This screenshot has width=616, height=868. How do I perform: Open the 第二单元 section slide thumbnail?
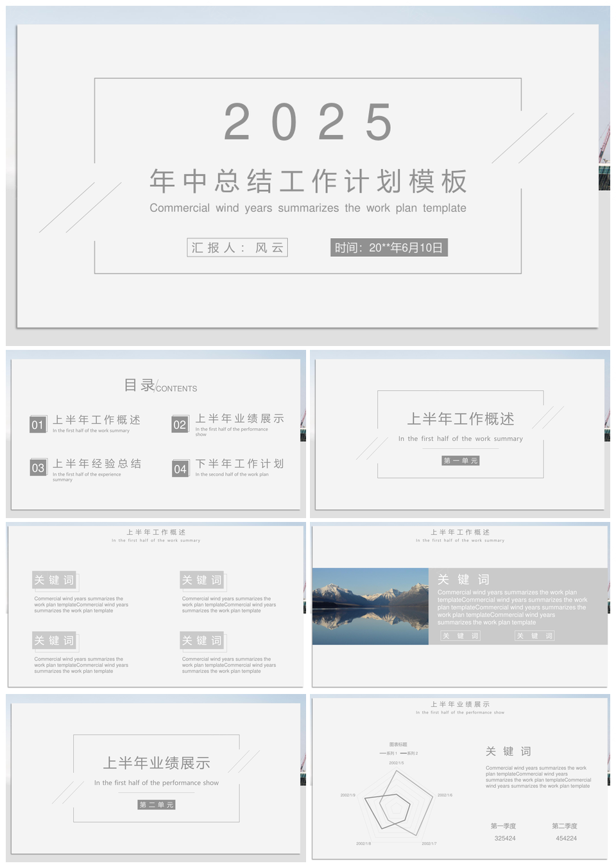click(x=156, y=778)
